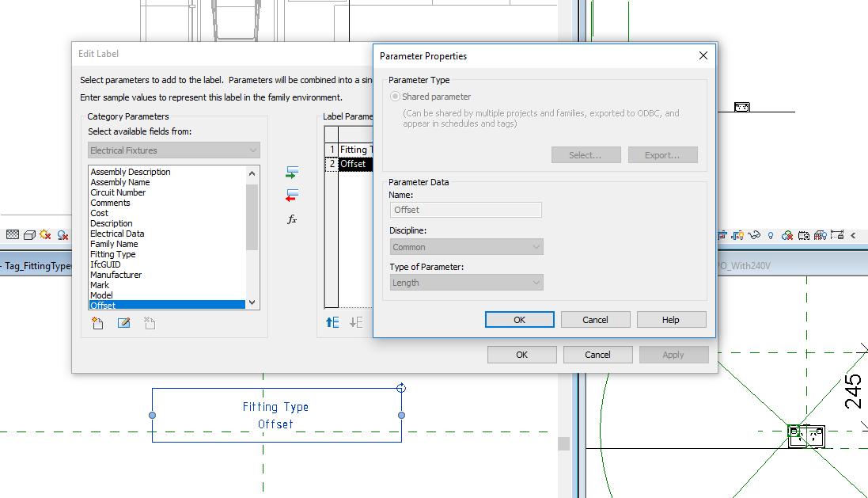Select Circuit Number in parameter list
This screenshot has height=498, width=868.
167,192
